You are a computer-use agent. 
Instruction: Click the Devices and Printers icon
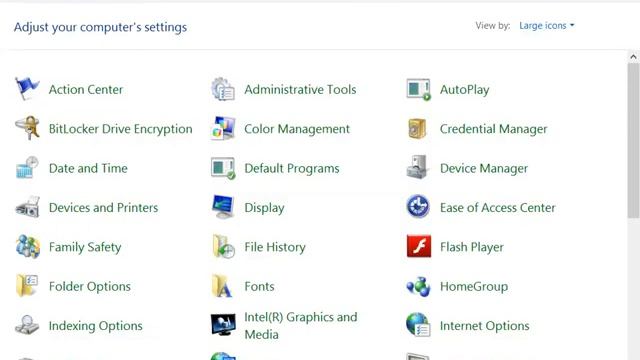(x=27, y=207)
